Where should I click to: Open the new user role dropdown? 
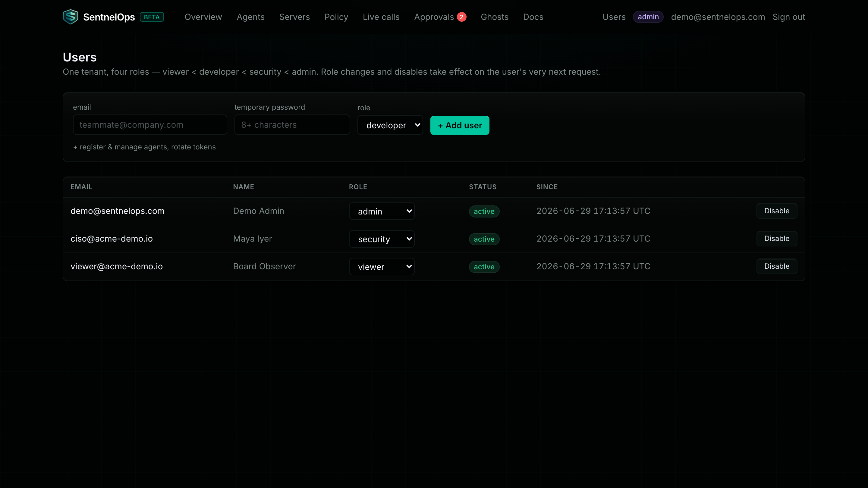(x=390, y=125)
